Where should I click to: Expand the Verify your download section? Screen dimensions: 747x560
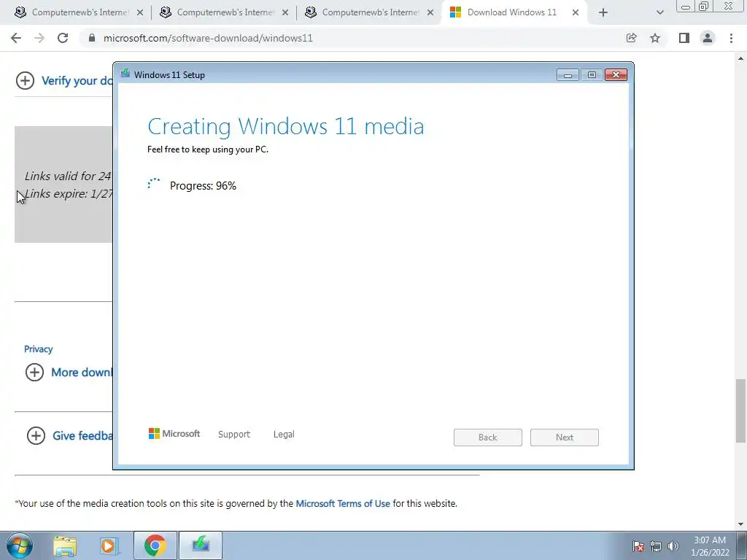click(26, 80)
